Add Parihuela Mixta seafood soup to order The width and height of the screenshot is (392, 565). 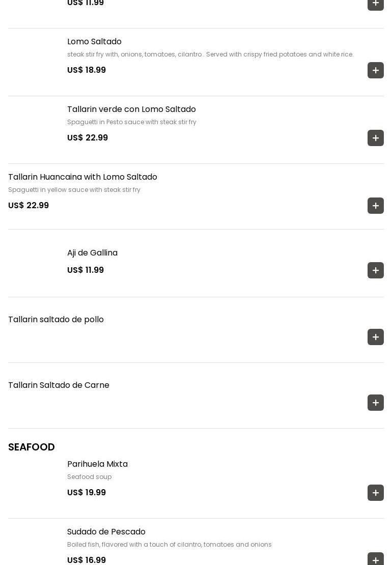point(376,493)
